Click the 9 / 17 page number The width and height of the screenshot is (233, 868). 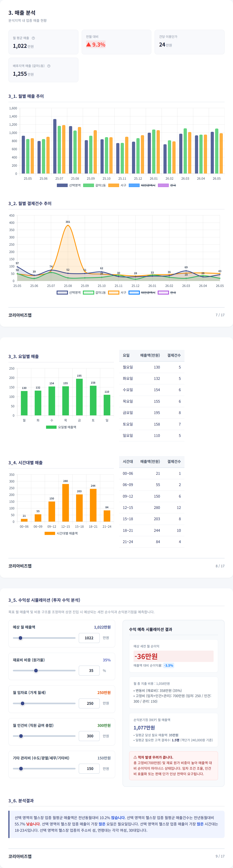coord(220,856)
